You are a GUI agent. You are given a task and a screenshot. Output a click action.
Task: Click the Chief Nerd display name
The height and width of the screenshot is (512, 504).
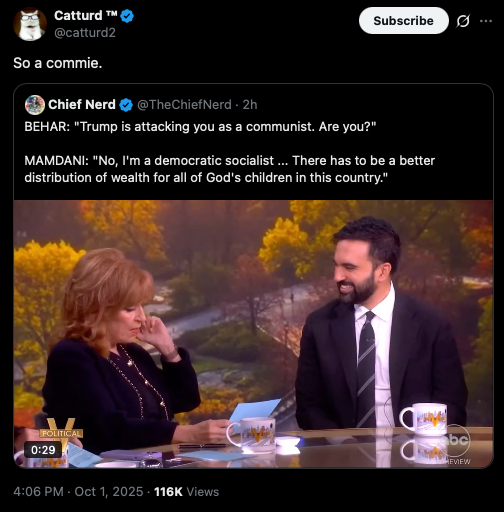pos(82,105)
